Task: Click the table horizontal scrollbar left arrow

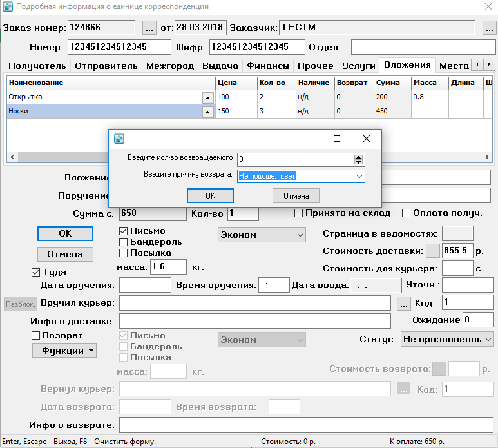Action: pyautogui.click(x=12, y=157)
